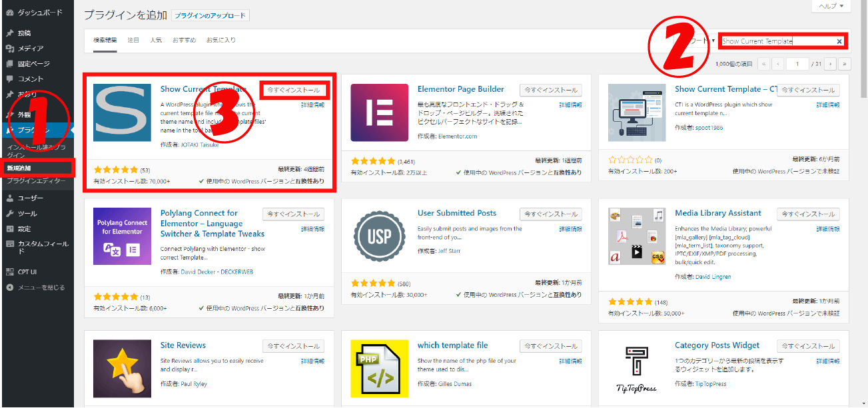Click the Site Reviews star logo
This screenshot has width=868, height=408.
122,369
